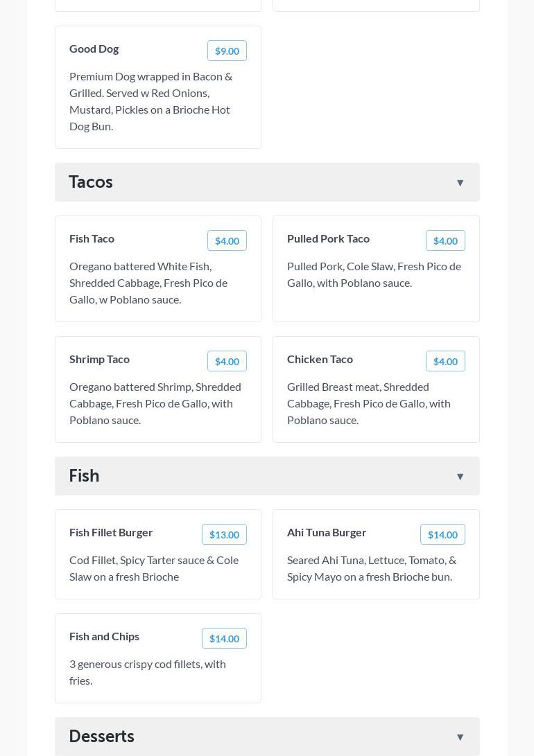Viewport: 534px width, 756px height.
Task: Select the Fish Taco $4.00 price
Action: coord(227,240)
